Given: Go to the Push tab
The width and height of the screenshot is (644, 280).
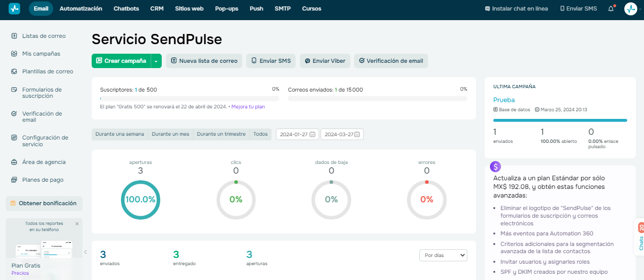Looking at the screenshot, I should point(256,9).
